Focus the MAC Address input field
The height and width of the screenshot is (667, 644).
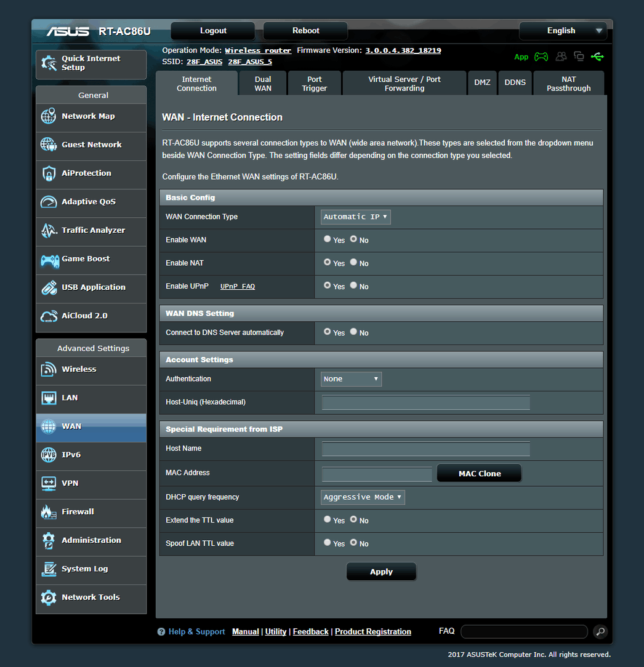(377, 474)
